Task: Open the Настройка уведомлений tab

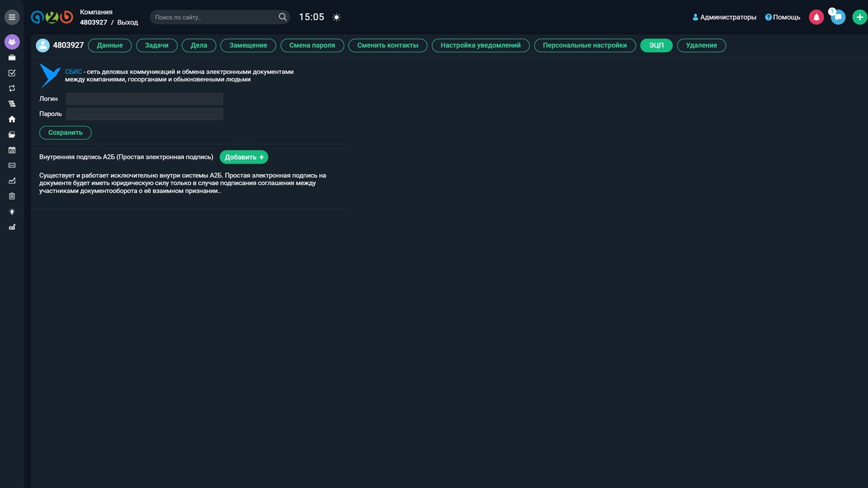Action: tap(480, 45)
